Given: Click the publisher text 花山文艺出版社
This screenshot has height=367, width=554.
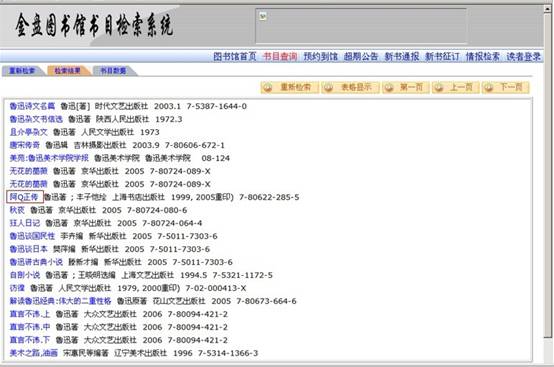Looking at the screenshot, I should pyautogui.click(x=179, y=301).
